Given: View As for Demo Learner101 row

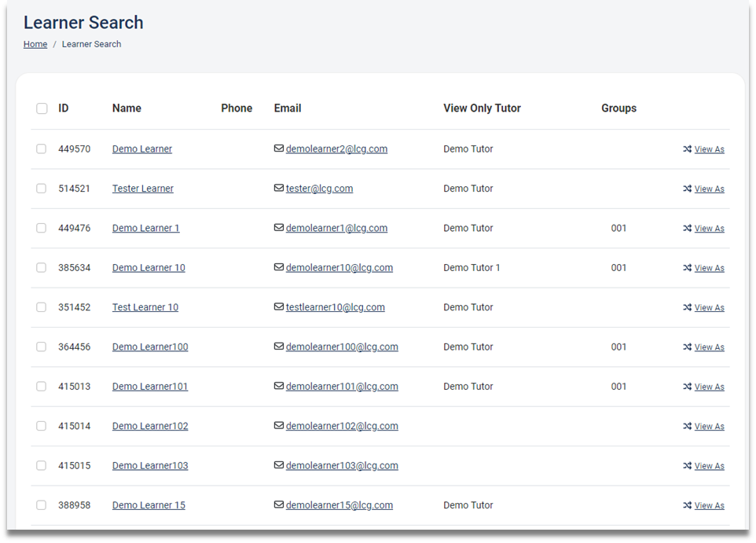Looking at the screenshot, I should [x=709, y=387].
